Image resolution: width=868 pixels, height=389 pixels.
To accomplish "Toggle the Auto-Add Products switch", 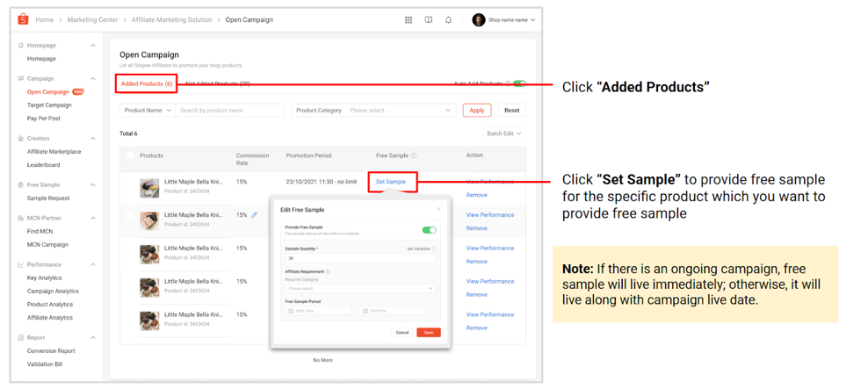I will (519, 84).
